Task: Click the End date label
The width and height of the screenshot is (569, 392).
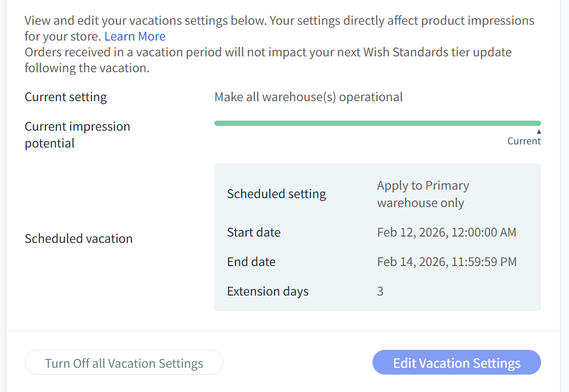Action: tap(251, 261)
